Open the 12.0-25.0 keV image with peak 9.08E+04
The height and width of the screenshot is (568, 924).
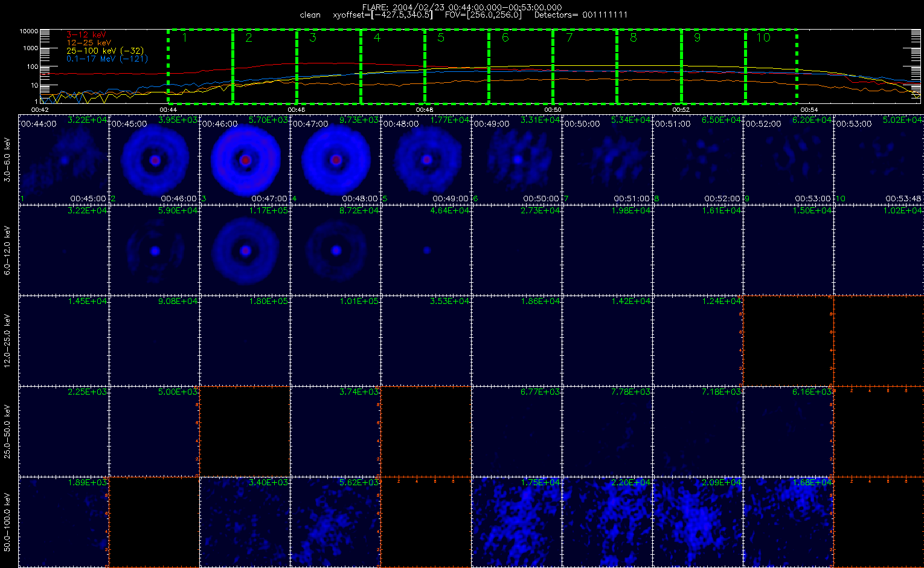coord(155,341)
